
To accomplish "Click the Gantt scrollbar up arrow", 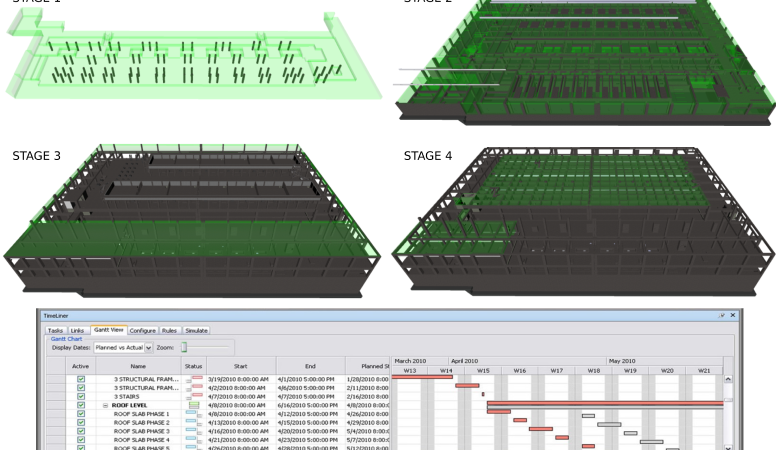I will tap(728, 380).
